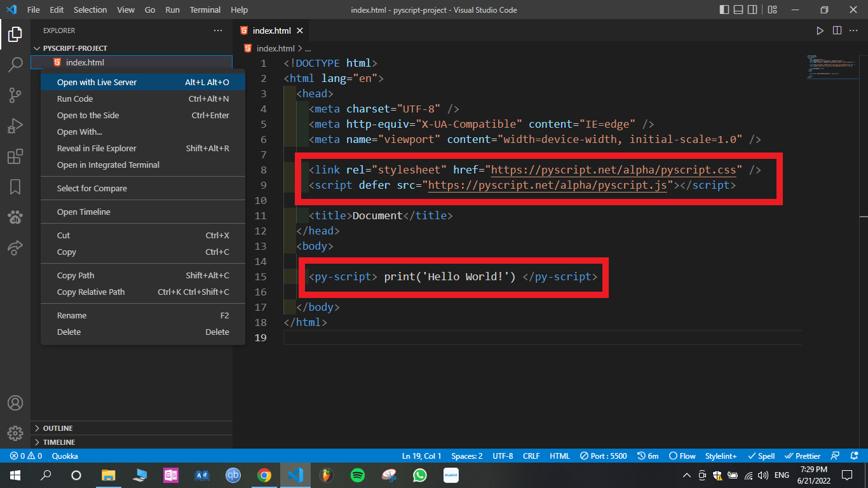
Task: Open WhatsApp from the taskbar
Action: pos(420,475)
